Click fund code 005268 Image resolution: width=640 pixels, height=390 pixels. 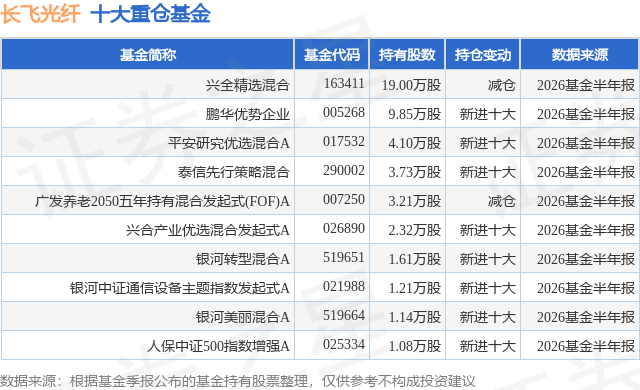tap(344, 112)
